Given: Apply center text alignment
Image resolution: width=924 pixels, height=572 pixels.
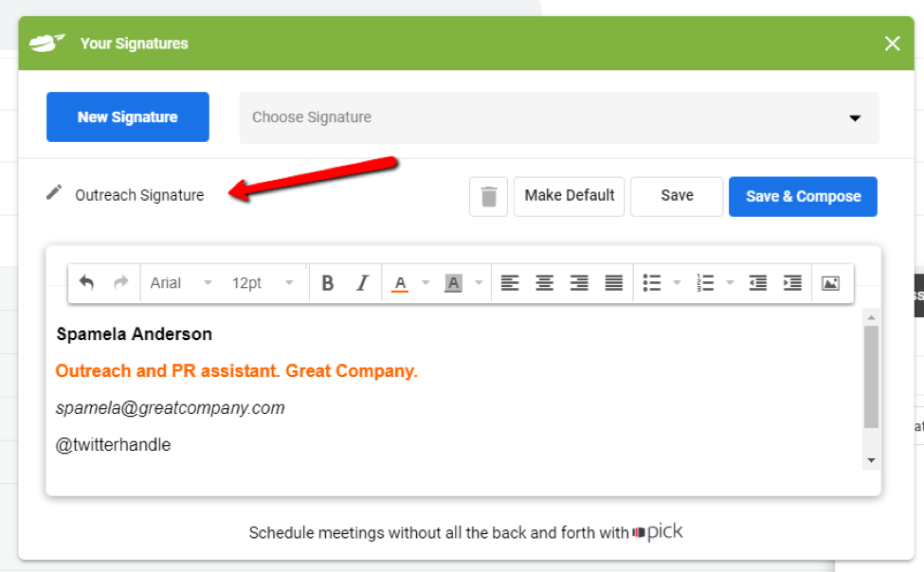Looking at the screenshot, I should [544, 282].
